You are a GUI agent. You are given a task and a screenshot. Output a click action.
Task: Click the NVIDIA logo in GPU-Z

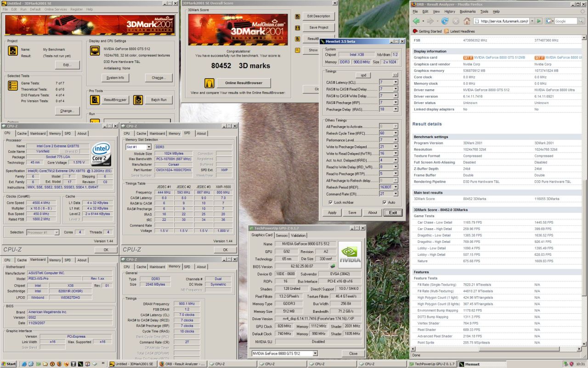point(350,255)
